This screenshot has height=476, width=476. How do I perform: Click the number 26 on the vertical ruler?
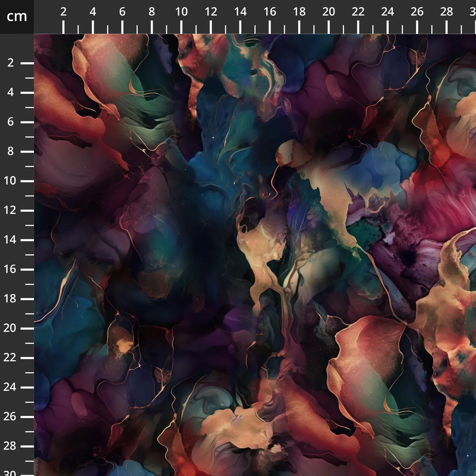(10, 416)
